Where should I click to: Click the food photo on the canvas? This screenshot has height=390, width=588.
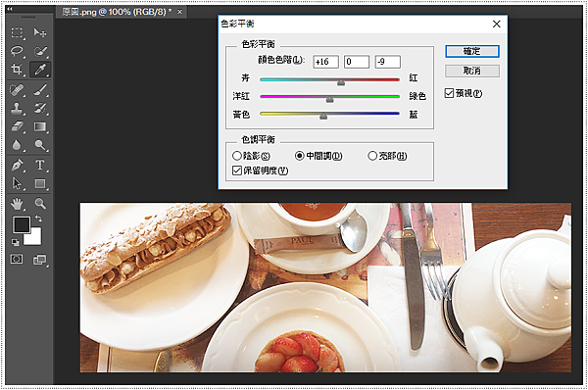(x=325, y=288)
